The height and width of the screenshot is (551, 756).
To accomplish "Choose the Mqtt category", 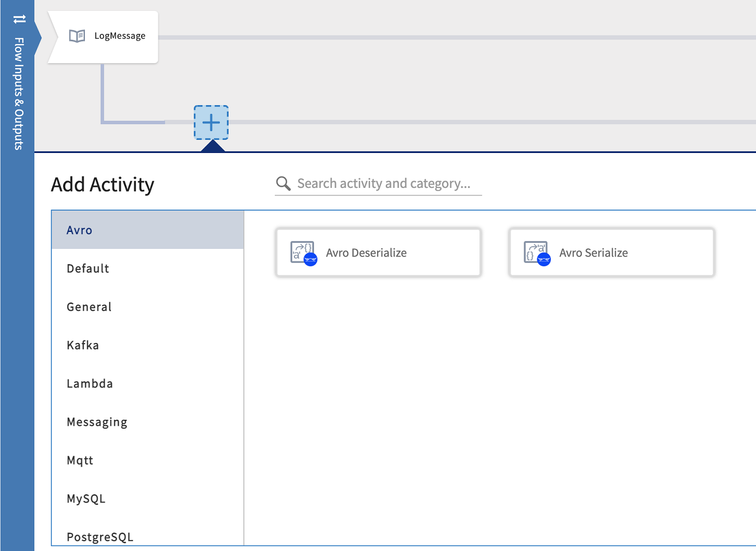I will click(80, 461).
